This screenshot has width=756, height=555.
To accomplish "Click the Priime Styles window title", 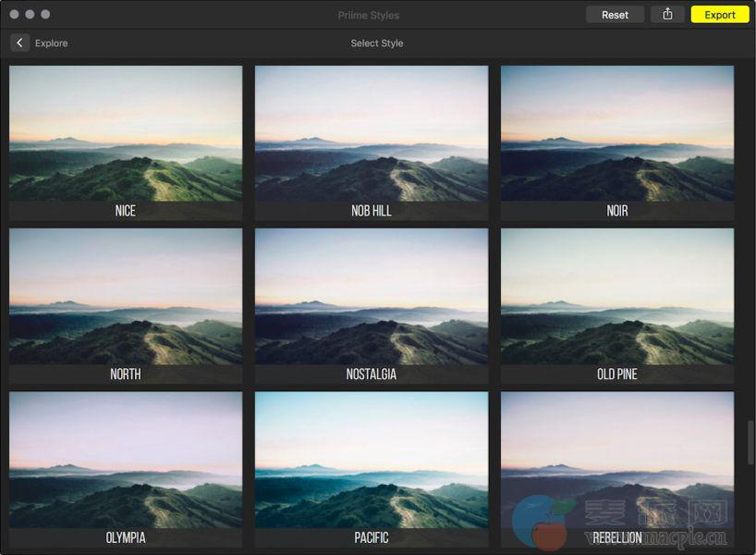I will tap(369, 15).
